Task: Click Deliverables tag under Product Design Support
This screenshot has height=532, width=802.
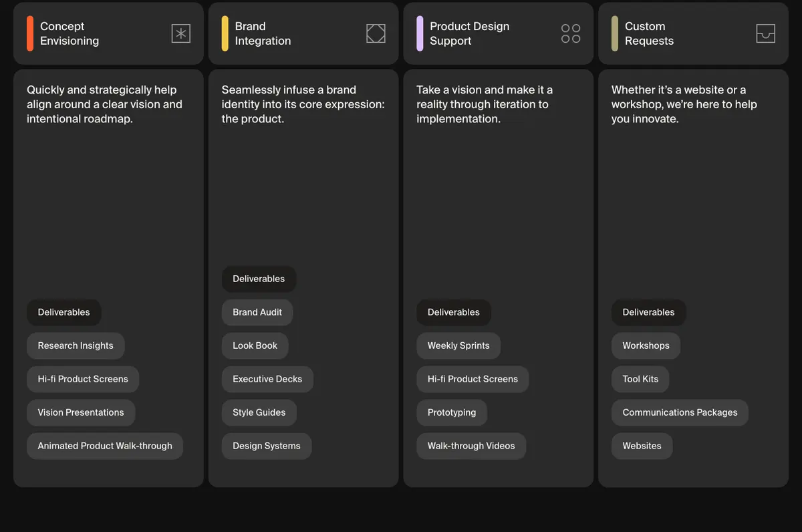Action: tap(453, 312)
